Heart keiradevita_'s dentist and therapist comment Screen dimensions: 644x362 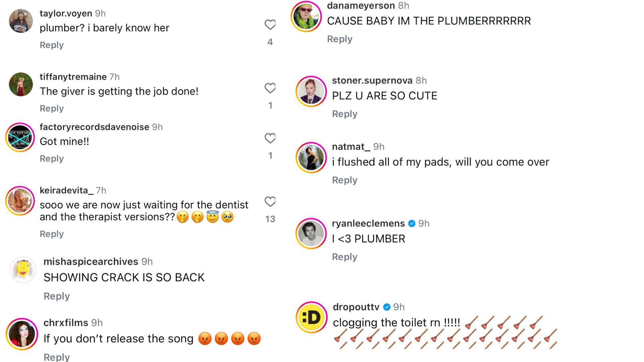270,201
